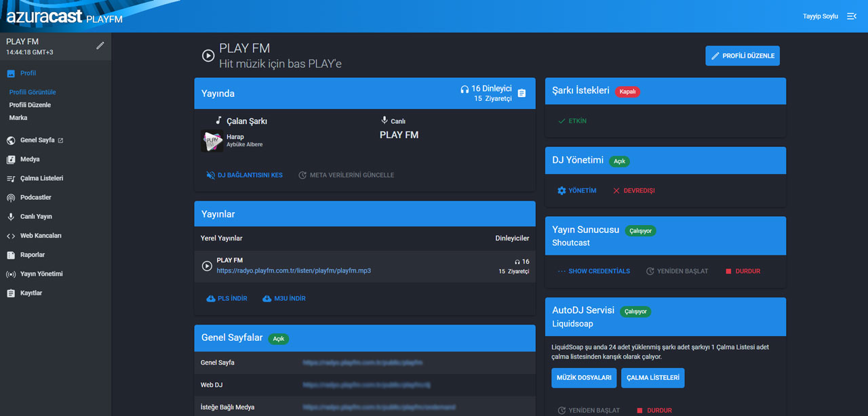Open DJ Yönetim gear button
This screenshot has width=868, height=416.
tap(576, 190)
